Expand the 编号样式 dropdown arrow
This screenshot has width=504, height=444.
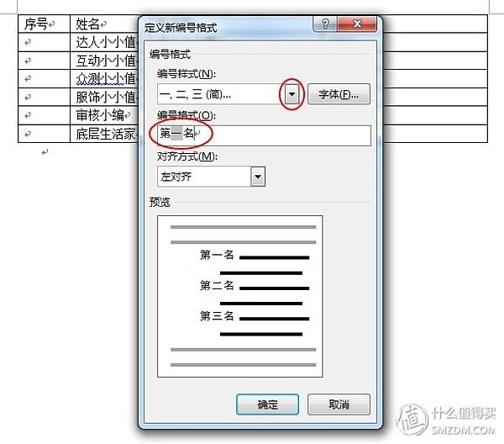click(291, 94)
